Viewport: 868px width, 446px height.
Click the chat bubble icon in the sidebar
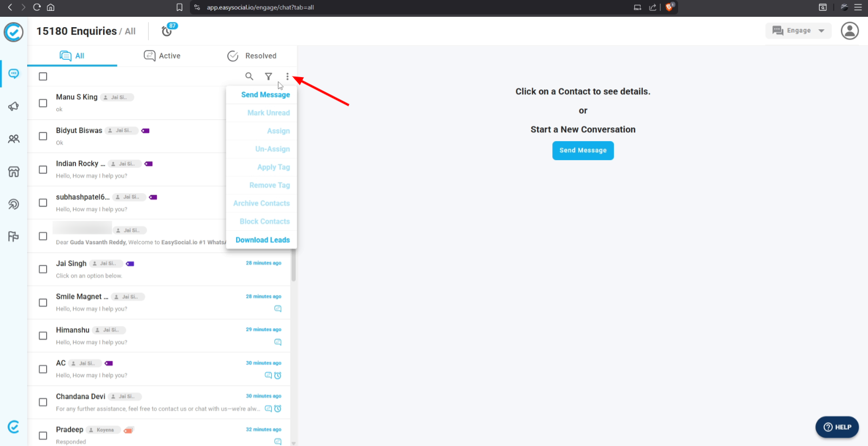coord(14,74)
